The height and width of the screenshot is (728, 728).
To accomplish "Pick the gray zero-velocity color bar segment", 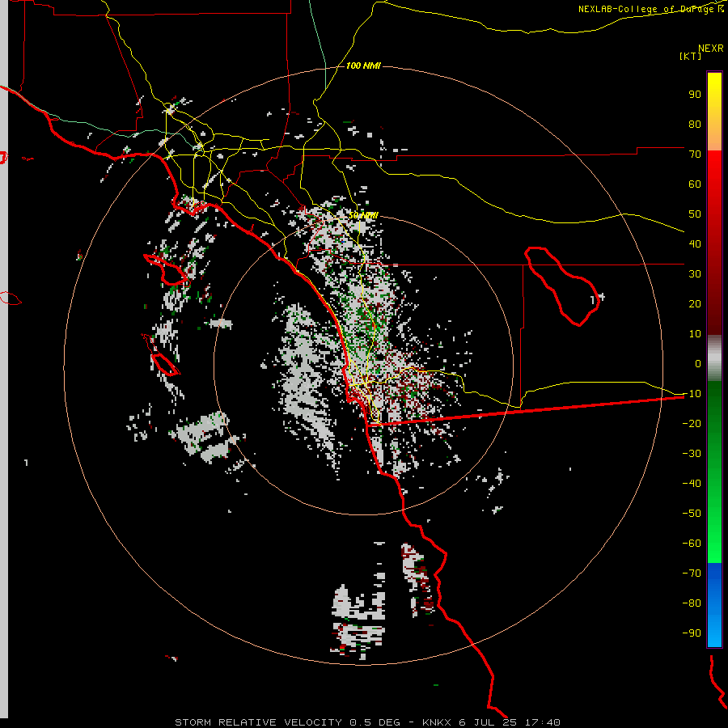I will click(714, 358).
